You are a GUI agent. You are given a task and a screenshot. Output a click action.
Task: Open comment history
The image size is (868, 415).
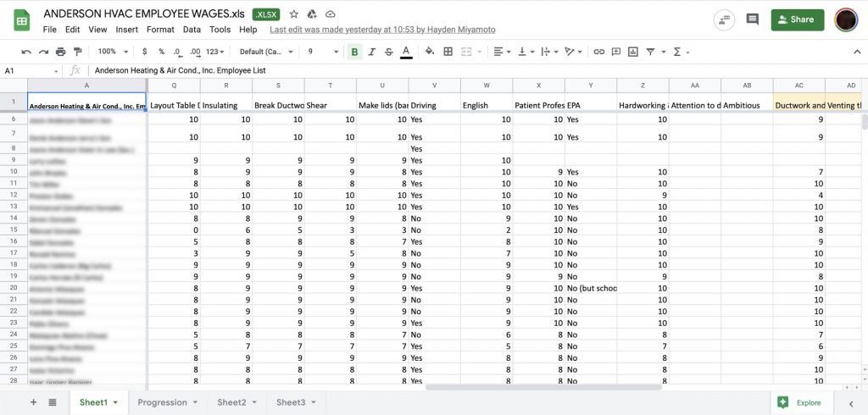753,19
